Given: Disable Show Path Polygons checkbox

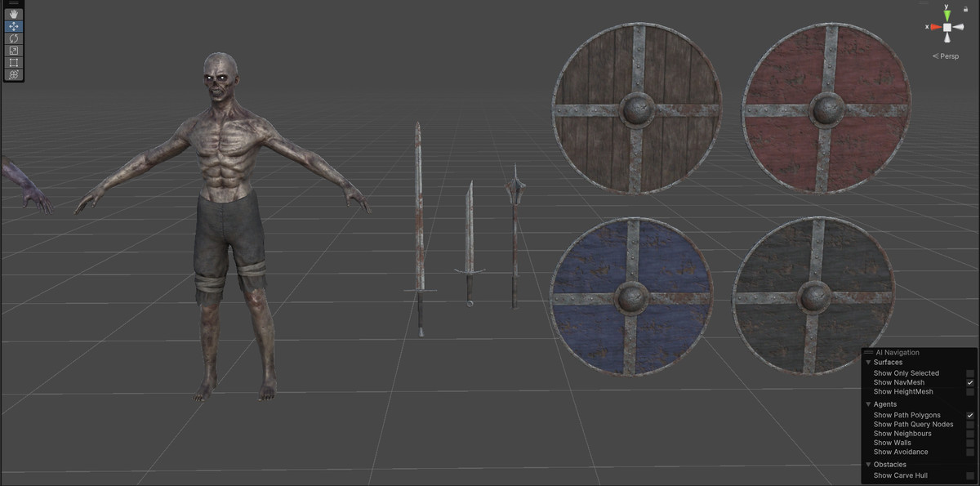Looking at the screenshot, I should coord(970,415).
